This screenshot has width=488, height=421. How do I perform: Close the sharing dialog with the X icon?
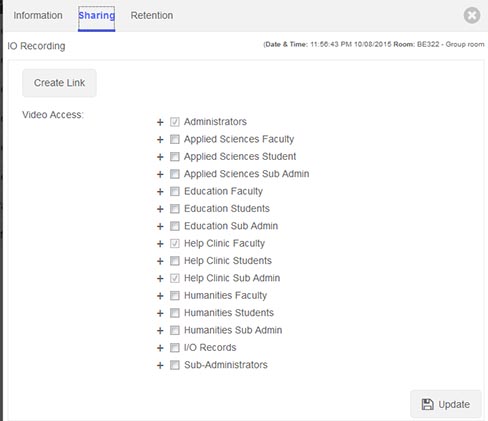tap(472, 15)
